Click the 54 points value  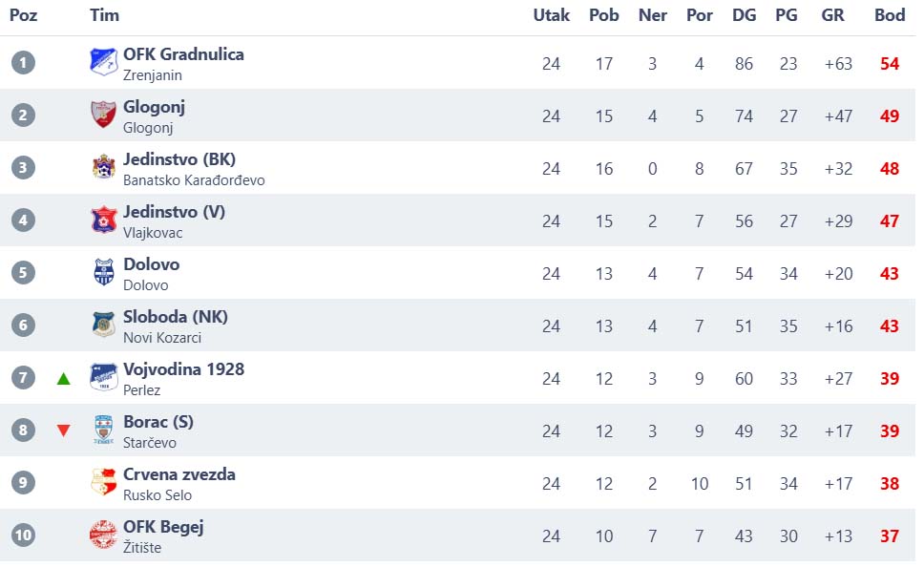(x=890, y=64)
